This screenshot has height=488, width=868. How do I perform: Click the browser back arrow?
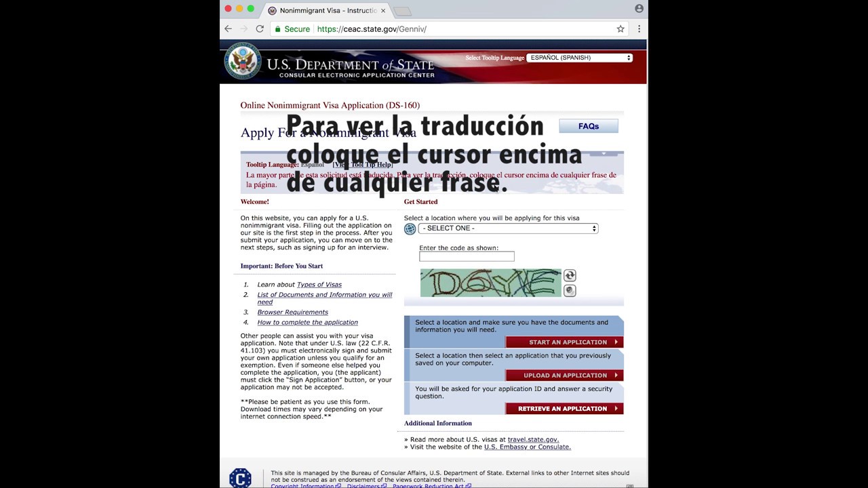[228, 29]
